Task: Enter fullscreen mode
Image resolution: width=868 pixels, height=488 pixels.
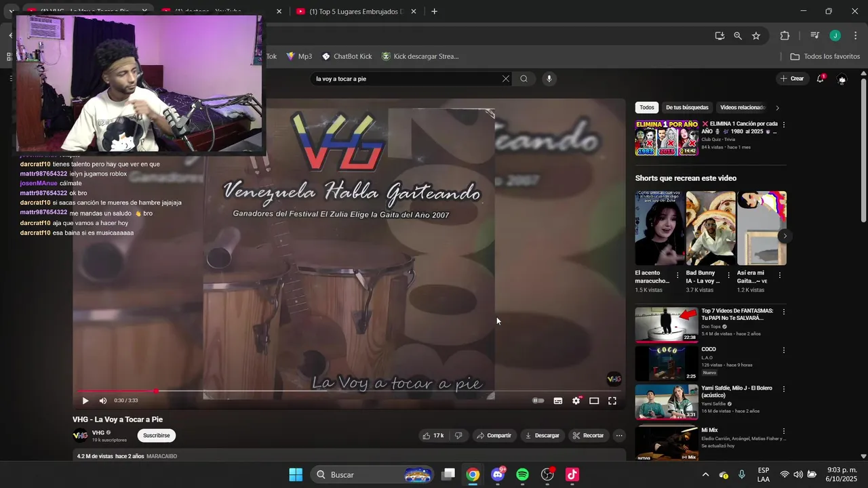Action: coord(612,401)
